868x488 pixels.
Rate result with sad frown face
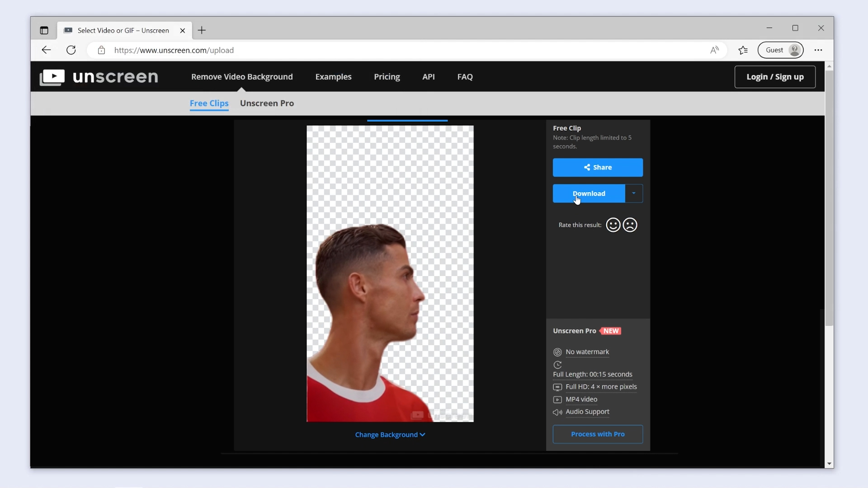[x=630, y=225]
